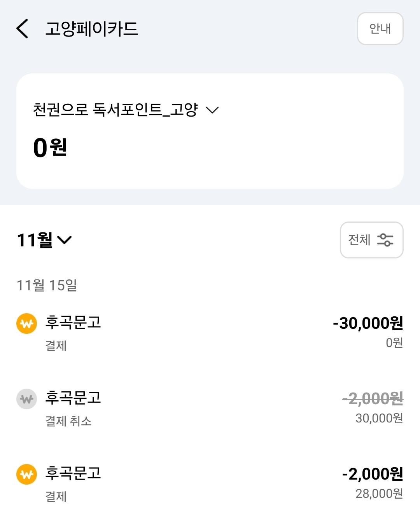The height and width of the screenshot is (520, 420).
Task: Click the chevron next to 11월
Action: point(65,240)
